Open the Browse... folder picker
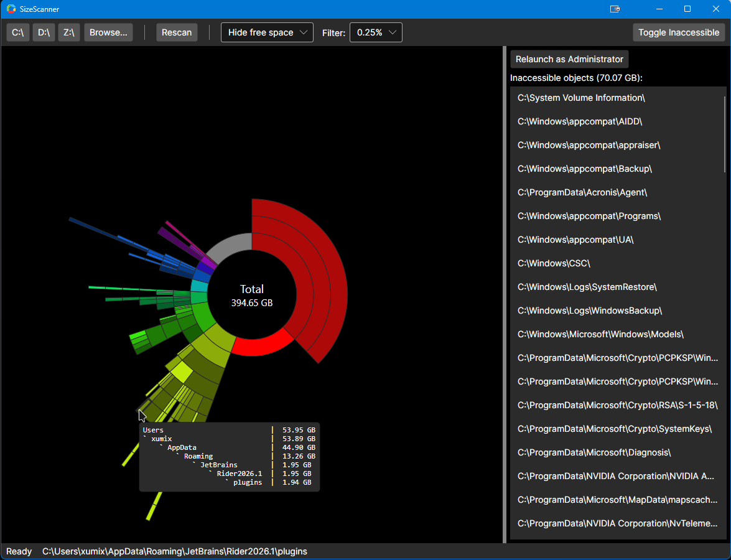This screenshot has width=731, height=560. [x=109, y=32]
